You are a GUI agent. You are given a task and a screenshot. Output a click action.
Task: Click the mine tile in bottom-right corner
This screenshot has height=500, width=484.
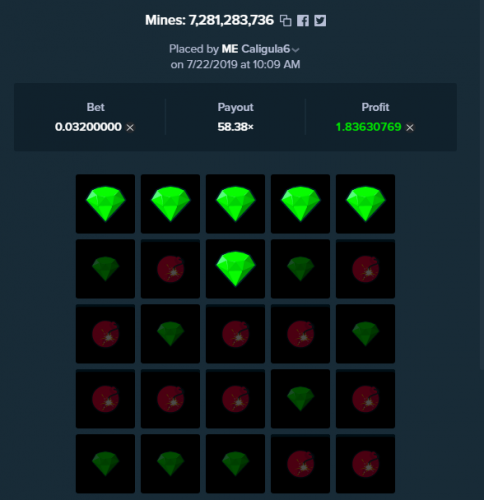tap(365, 464)
